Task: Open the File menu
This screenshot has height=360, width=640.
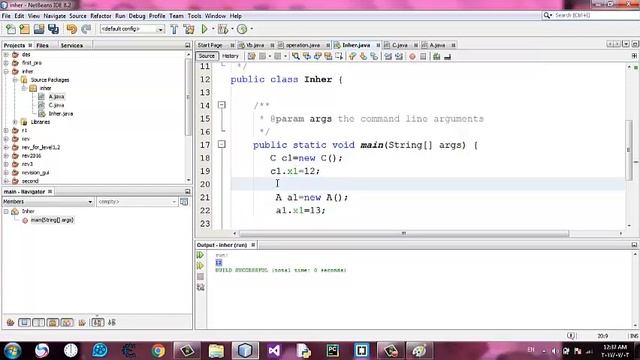Action: (6, 16)
